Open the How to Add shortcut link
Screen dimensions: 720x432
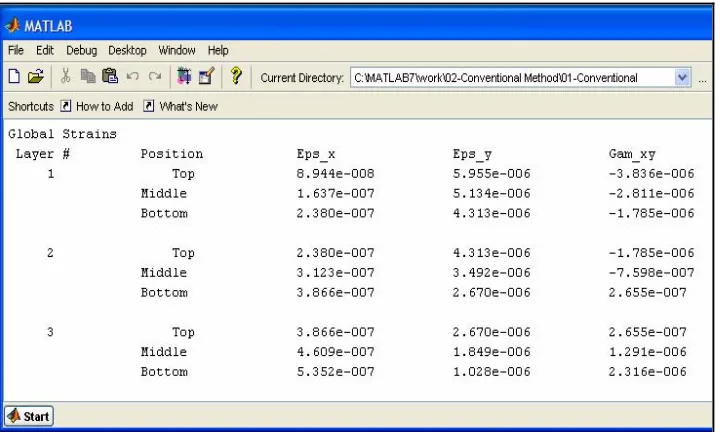(x=105, y=107)
